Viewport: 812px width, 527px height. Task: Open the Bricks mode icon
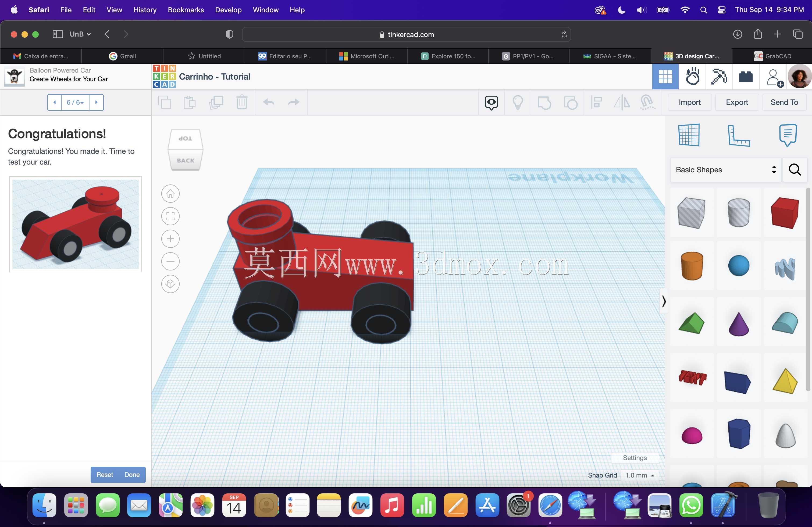pos(746,77)
